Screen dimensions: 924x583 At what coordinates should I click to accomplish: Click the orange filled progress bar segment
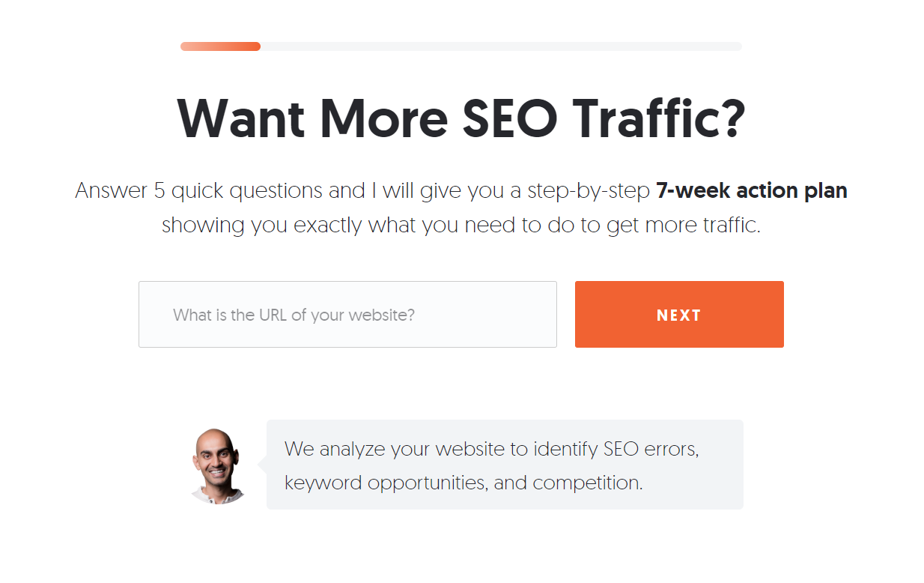(x=220, y=46)
